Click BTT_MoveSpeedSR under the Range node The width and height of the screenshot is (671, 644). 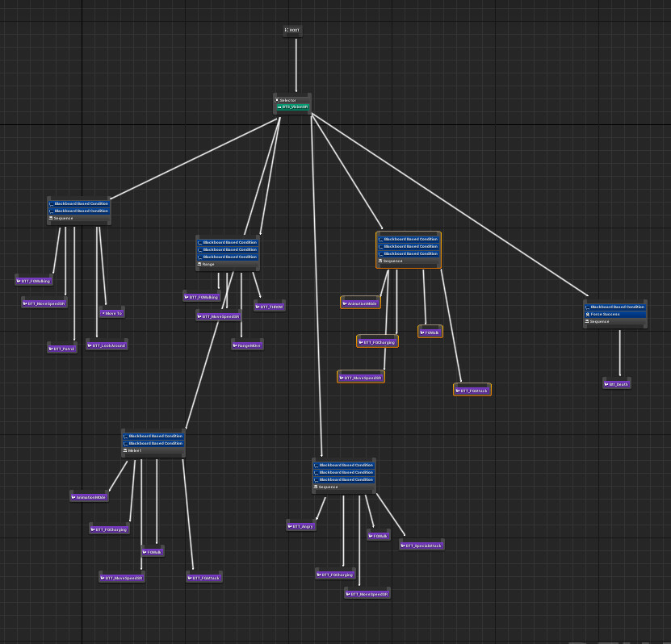[x=219, y=316]
